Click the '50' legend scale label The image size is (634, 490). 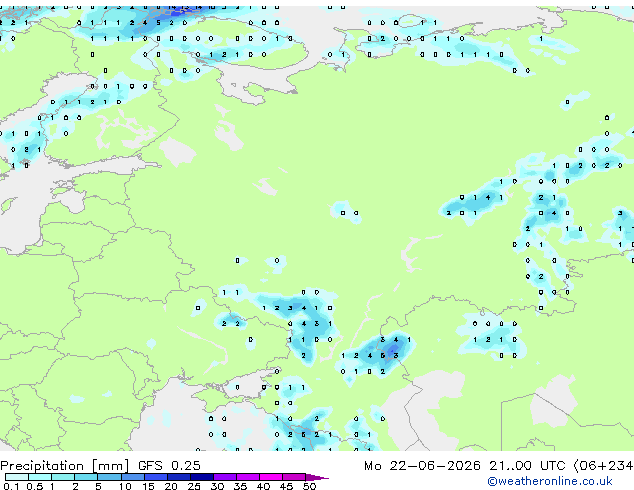[x=309, y=486]
